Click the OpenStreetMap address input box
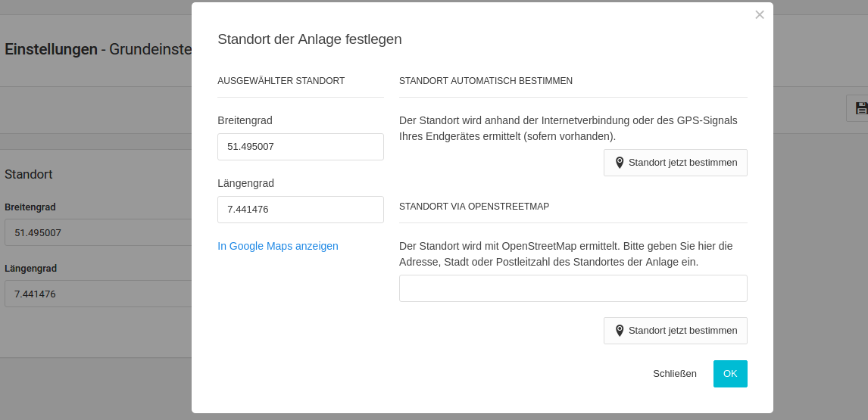This screenshot has width=868, height=420. click(573, 288)
